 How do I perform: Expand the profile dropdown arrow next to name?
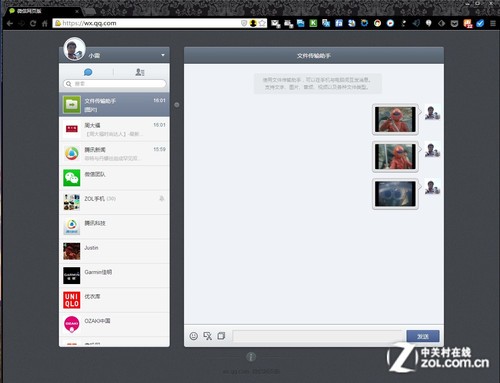tap(163, 55)
